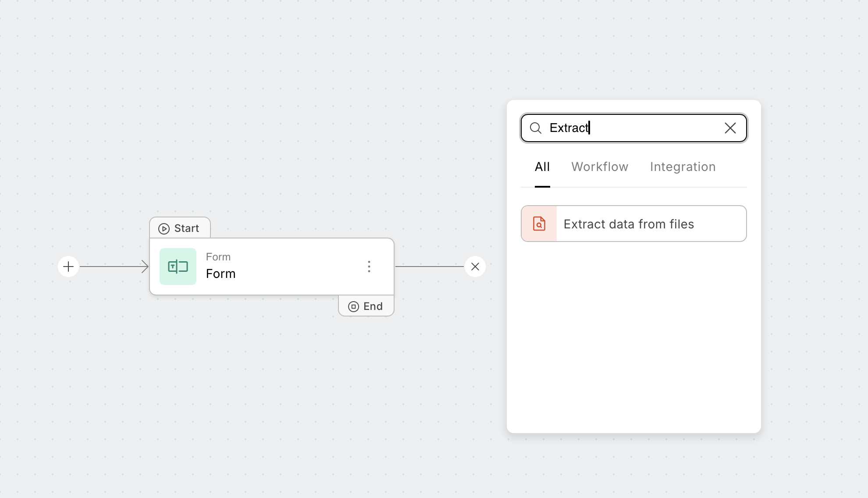Click the Start play icon
The height and width of the screenshot is (498, 868).
pyautogui.click(x=164, y=229)
